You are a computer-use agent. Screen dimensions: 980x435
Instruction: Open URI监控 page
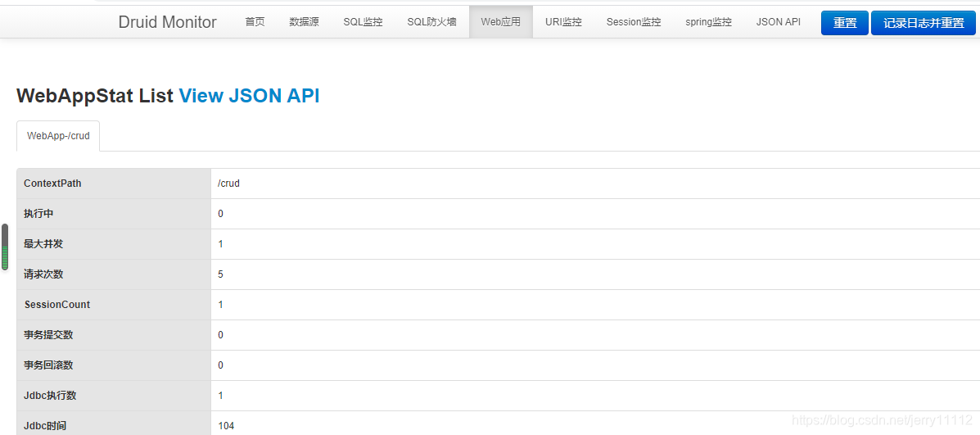(563, 22)
